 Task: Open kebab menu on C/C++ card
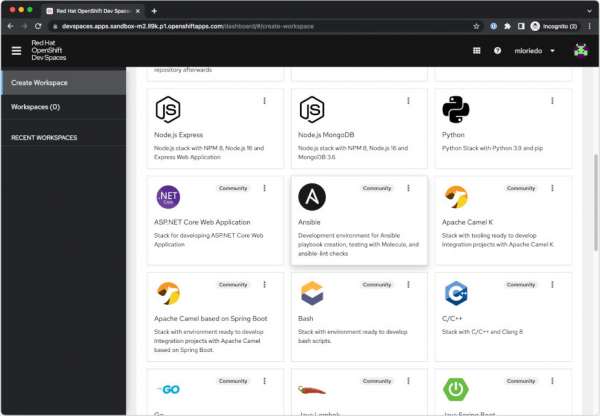(x=552, y=284)
